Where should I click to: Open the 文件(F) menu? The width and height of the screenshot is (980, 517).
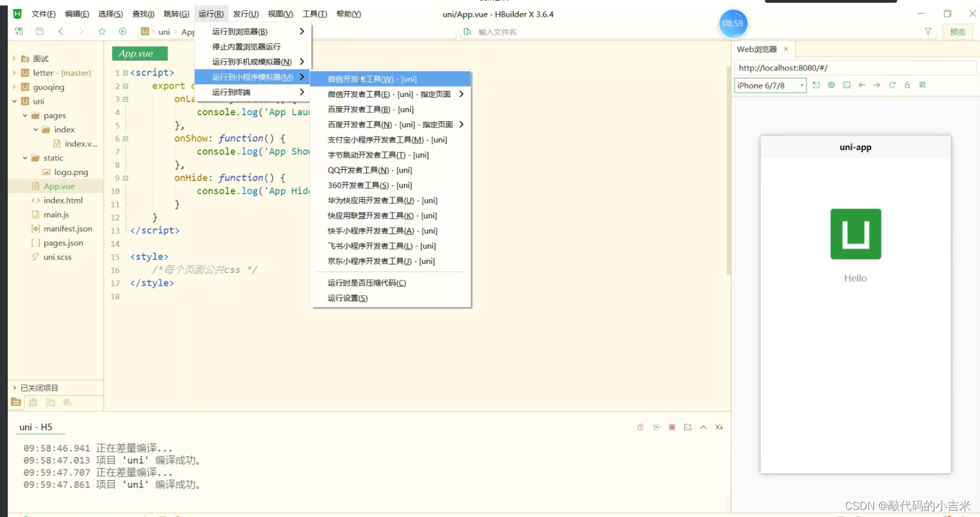(43, 14)
